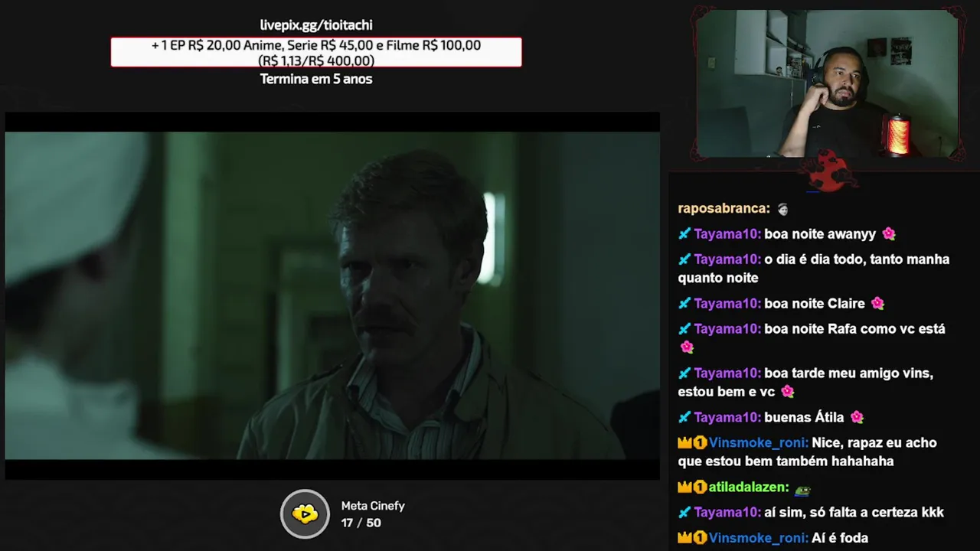Image resolution: width=980 pixels, height=551 pixels.
Task: Click the 'Termina em 5 anos' text
Action: (316, 79)
